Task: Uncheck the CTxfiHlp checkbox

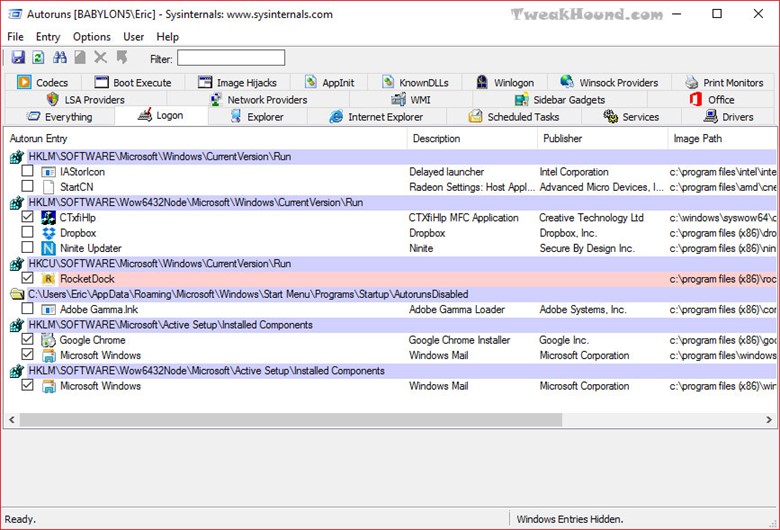Action: [x=27, y=217]
